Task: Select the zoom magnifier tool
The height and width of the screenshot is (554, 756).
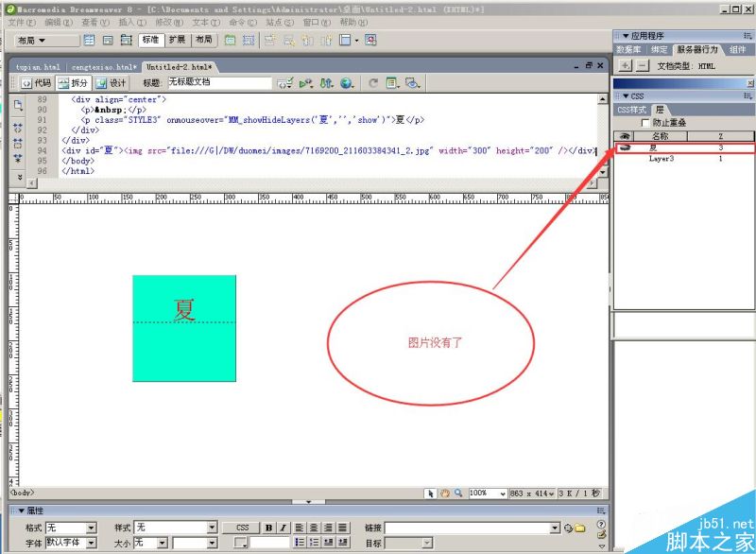Action: (x=458, y=493)
